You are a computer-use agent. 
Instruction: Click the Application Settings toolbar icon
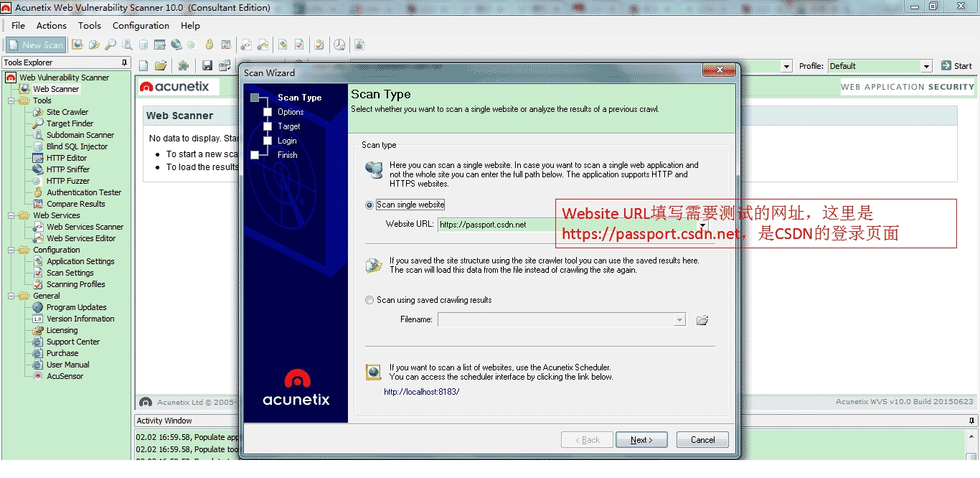283,44
